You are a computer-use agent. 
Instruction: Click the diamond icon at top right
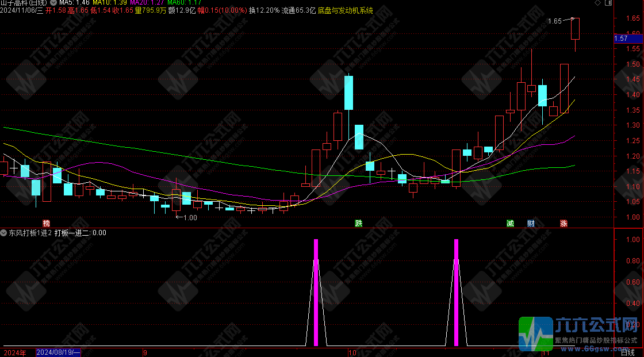(x=596, y=3)
